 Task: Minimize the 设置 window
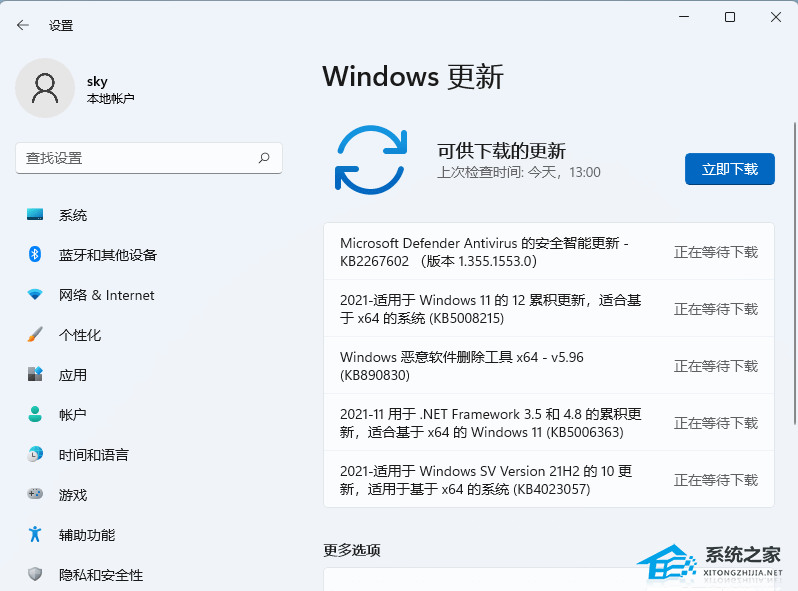click(684, 17)
